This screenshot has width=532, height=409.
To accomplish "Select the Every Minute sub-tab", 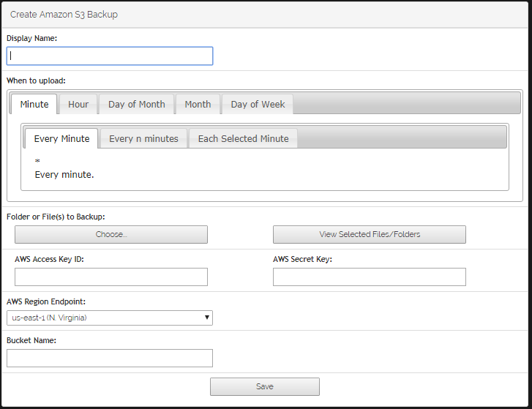I will tap(61, 138).
